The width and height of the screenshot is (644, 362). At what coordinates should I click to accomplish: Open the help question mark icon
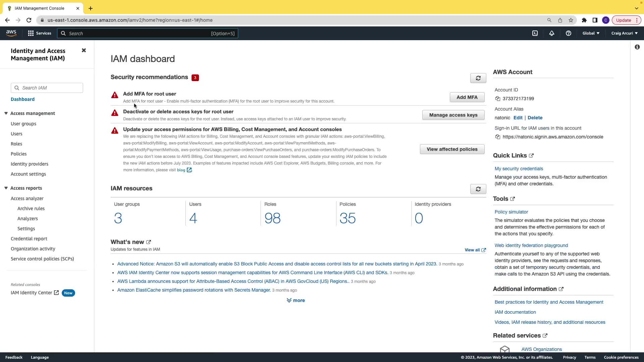[x=569, y=33]
